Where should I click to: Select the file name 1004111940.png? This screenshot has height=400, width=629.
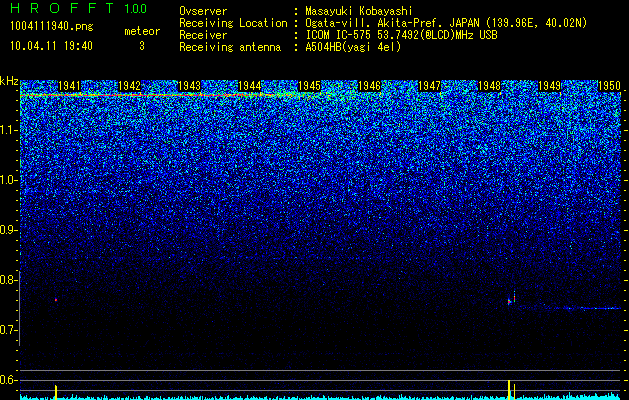tap(52, 27)
